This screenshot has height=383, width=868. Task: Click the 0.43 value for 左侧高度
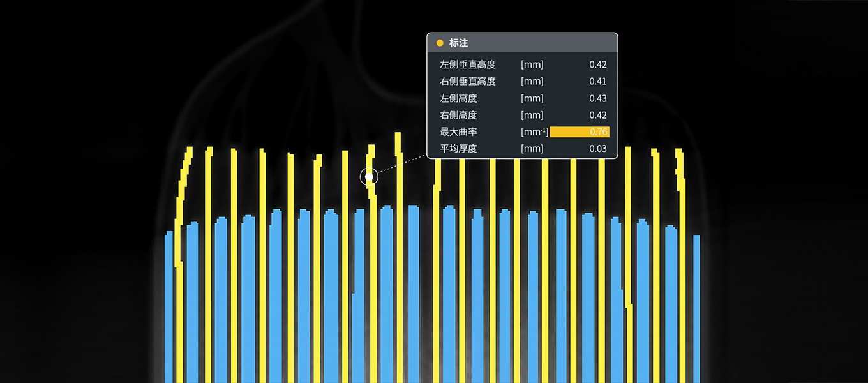coord(598,98)
